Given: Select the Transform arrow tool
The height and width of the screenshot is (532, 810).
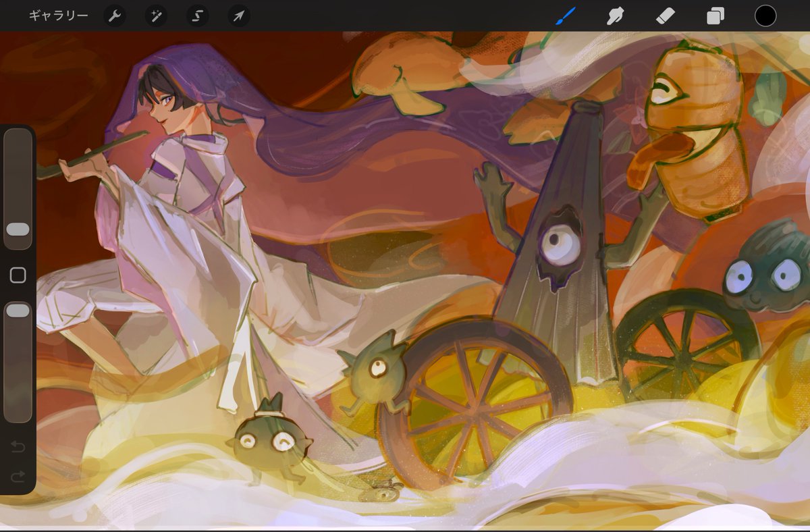Looking at the screenshot, I should [239, 16].
